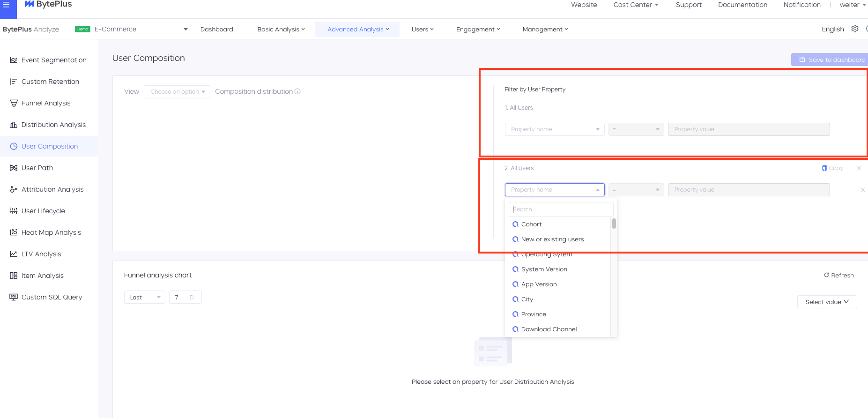Collapse second group's Property name dropdown

click(555, 190)
